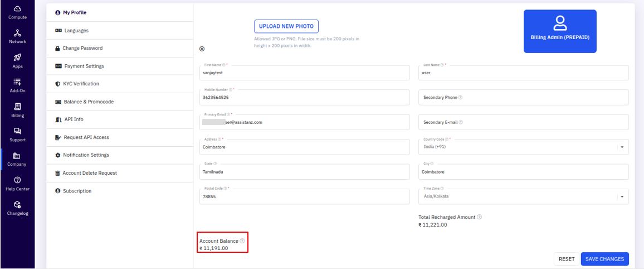This screenshot has height=269, width=644.
Task: Click the State field
Action: 304,172
